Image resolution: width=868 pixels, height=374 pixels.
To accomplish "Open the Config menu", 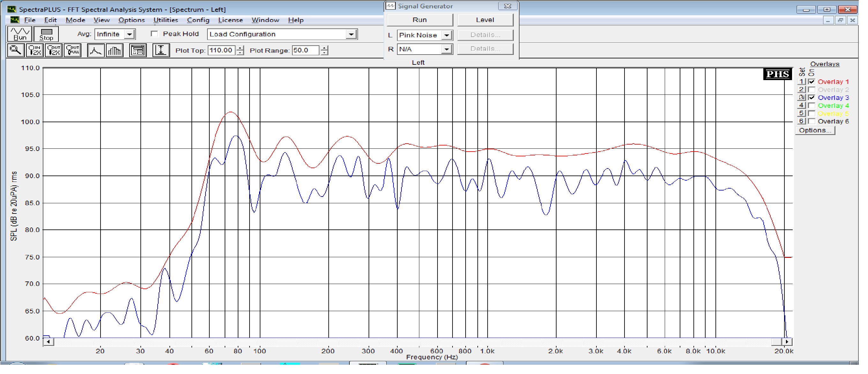I will point(198,20).
